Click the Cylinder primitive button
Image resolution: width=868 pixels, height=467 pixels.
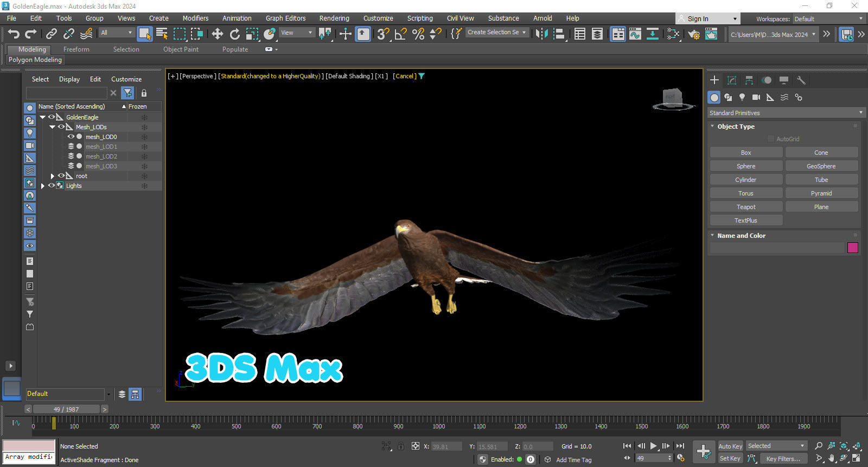pos(746,179)
